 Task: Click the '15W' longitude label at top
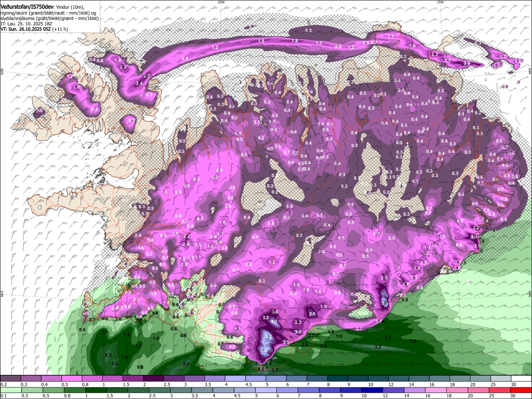(440, 2)
